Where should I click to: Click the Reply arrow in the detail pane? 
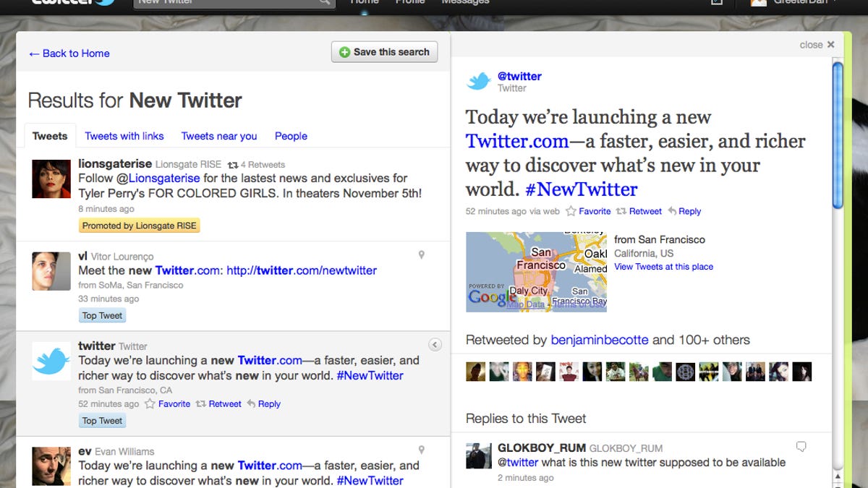[673, 211]
